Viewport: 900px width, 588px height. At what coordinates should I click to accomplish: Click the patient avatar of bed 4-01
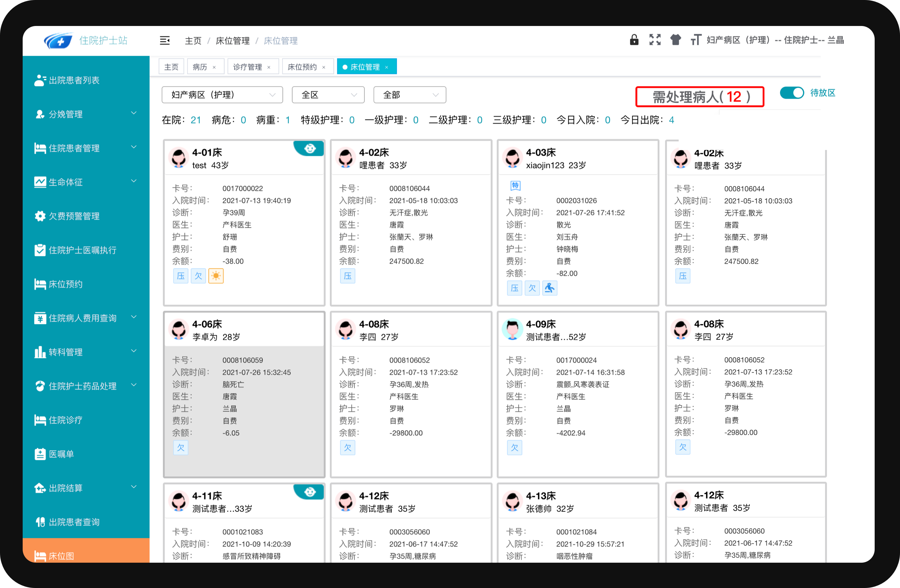tap(178, 158)
